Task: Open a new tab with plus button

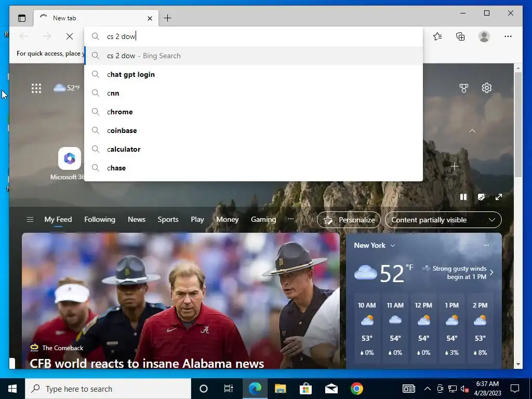Action: click(x=168, y=18)
